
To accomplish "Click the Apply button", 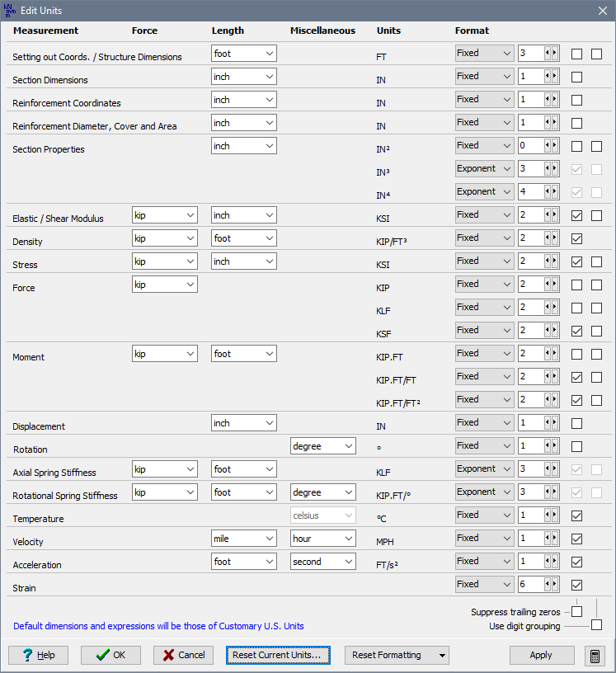I will coord(541,656).
